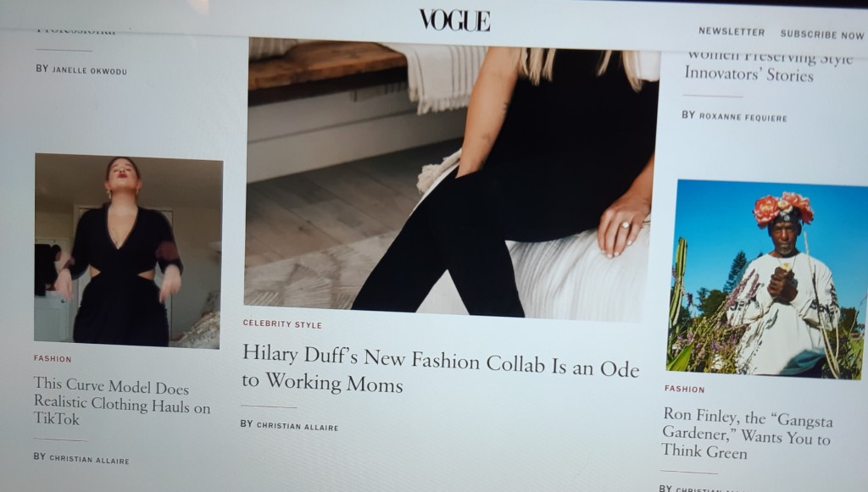
Task: Click the word TikTok in left headline
Action: [x=57, y=419]
